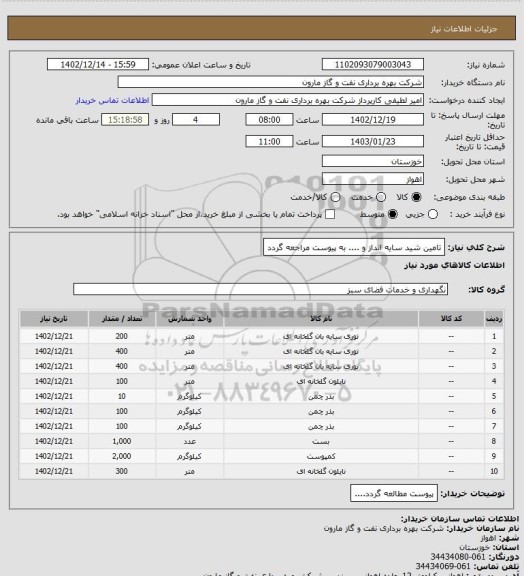524x576 pixels.
Task: Click the remaining days field showing 4
Action: [196, 120]
